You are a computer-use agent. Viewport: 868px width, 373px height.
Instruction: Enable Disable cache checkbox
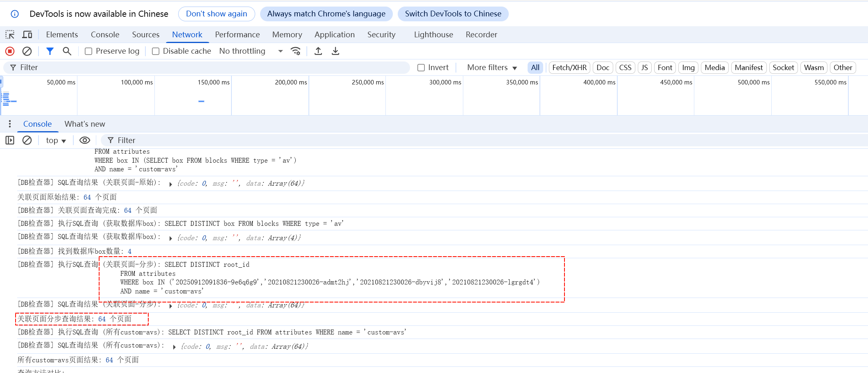click(x=156, y=51)
